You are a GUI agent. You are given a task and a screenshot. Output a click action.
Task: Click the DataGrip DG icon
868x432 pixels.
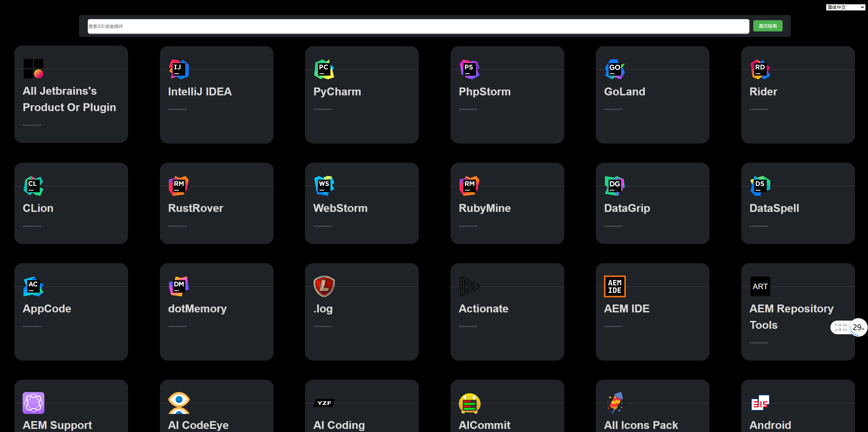coord(615,186)
